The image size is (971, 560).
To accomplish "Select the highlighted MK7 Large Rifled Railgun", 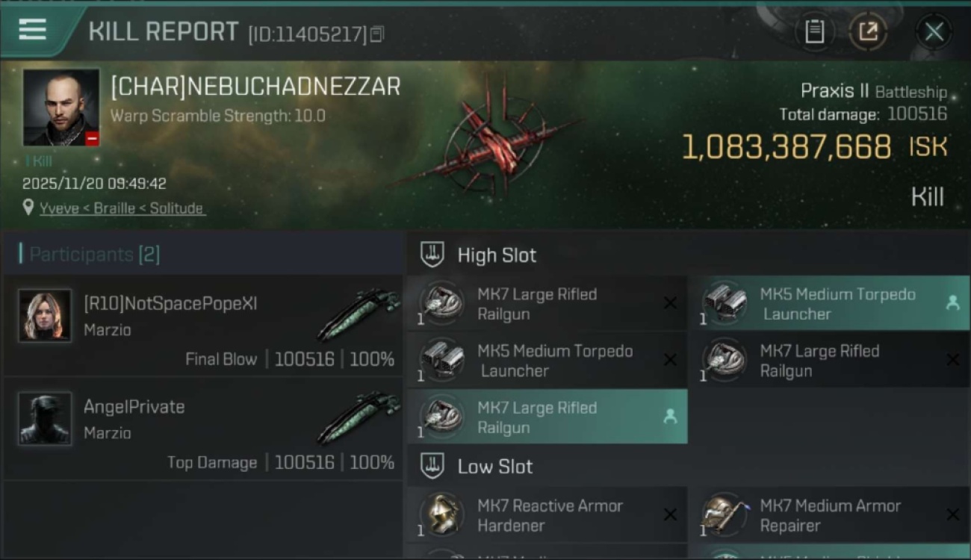I will coord(547,417).
